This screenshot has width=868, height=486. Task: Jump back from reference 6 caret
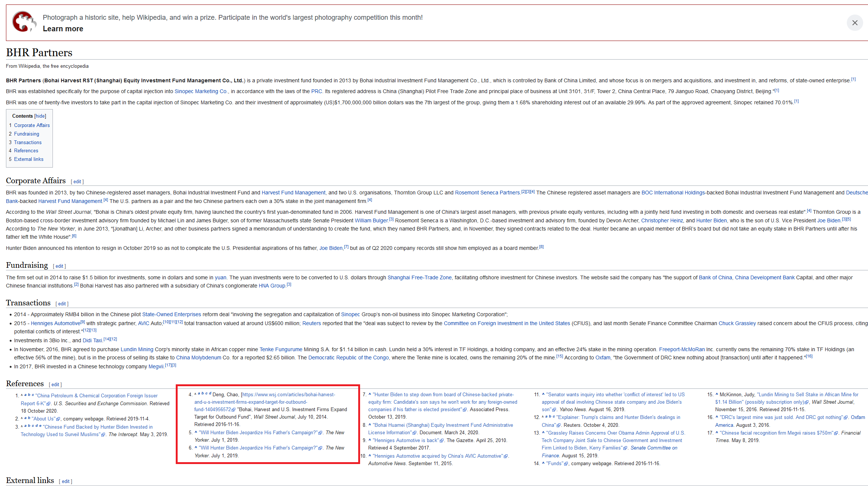[196, 448]
